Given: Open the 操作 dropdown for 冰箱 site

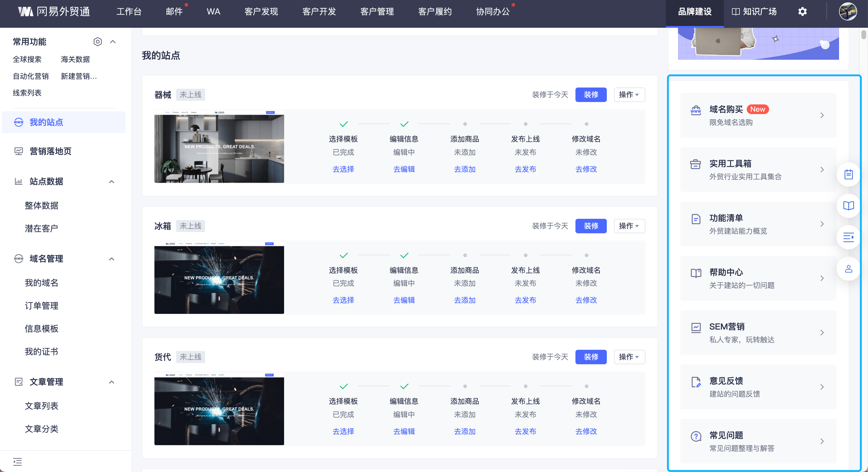Looking at the screenshot, I should (x=629, y=226).
